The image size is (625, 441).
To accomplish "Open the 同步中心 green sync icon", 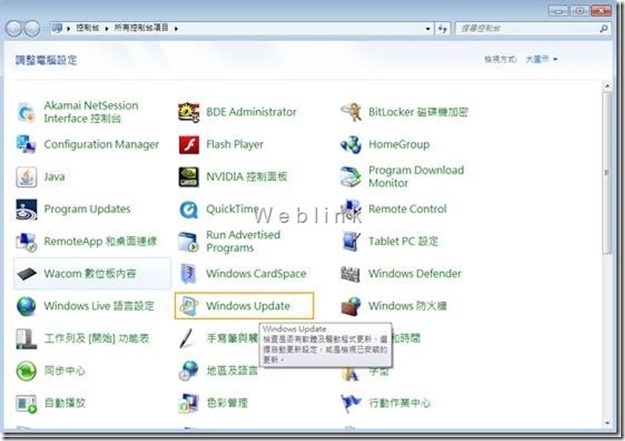I will (x=27, y=370).
